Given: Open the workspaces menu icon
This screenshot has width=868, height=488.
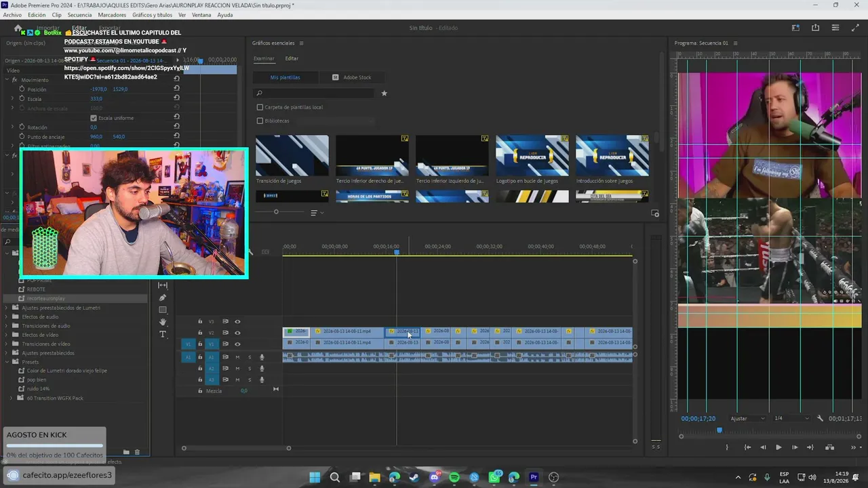Looking at the screenshot, I should click(x=795, y=28).
